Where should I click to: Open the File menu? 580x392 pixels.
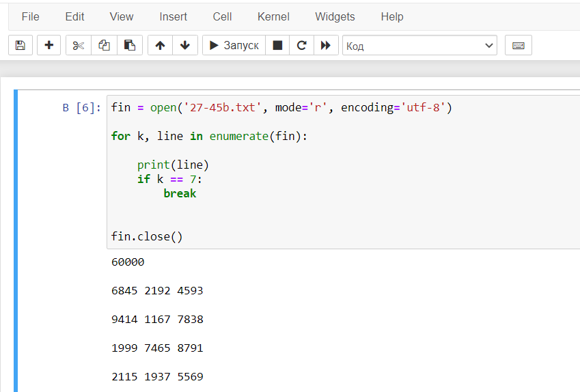click(x=30, y=16)
